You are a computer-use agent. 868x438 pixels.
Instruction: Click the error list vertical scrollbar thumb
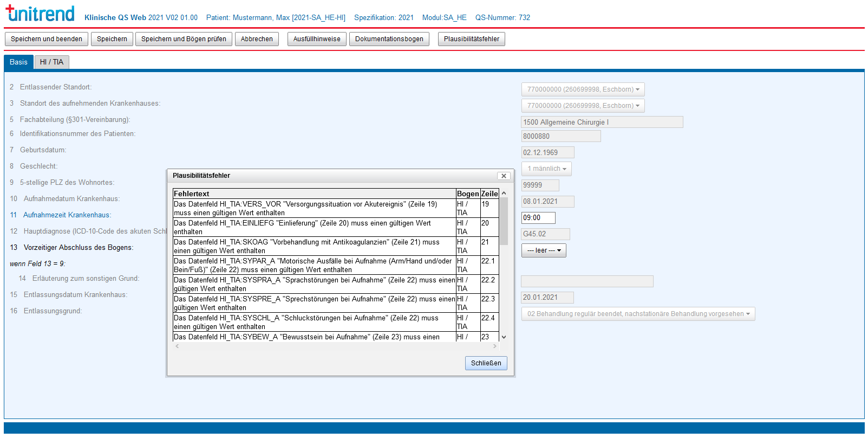(504, 221)
